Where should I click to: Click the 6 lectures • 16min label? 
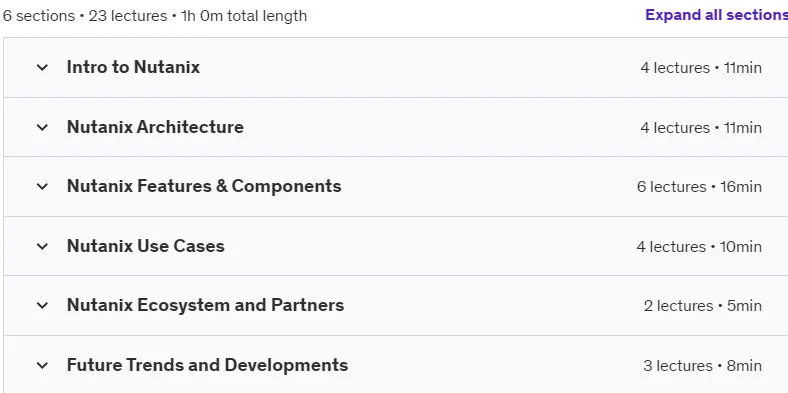coord(699,187)
